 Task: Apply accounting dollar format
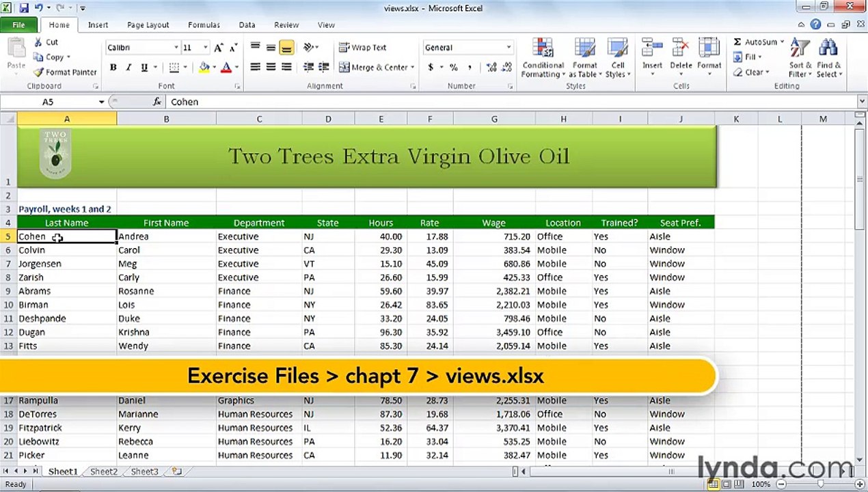[431, 68]
